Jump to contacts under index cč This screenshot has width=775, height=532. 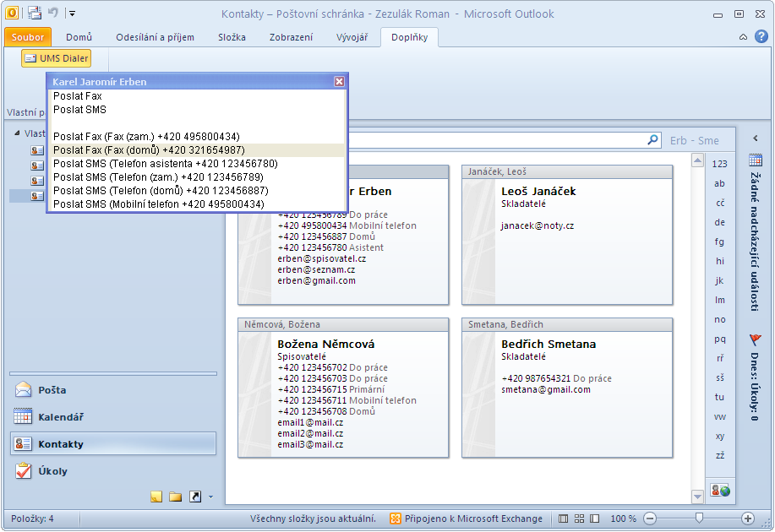tap(720, 203)
